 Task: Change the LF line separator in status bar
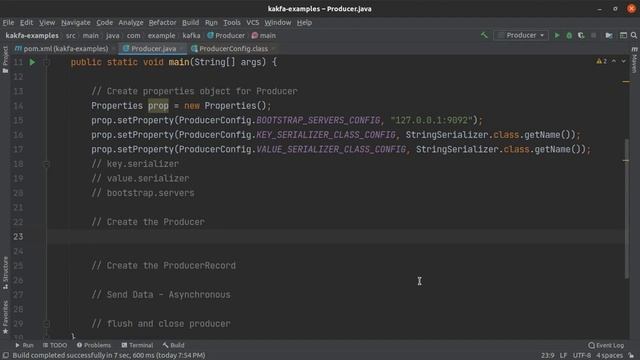(x=563, y=355)
